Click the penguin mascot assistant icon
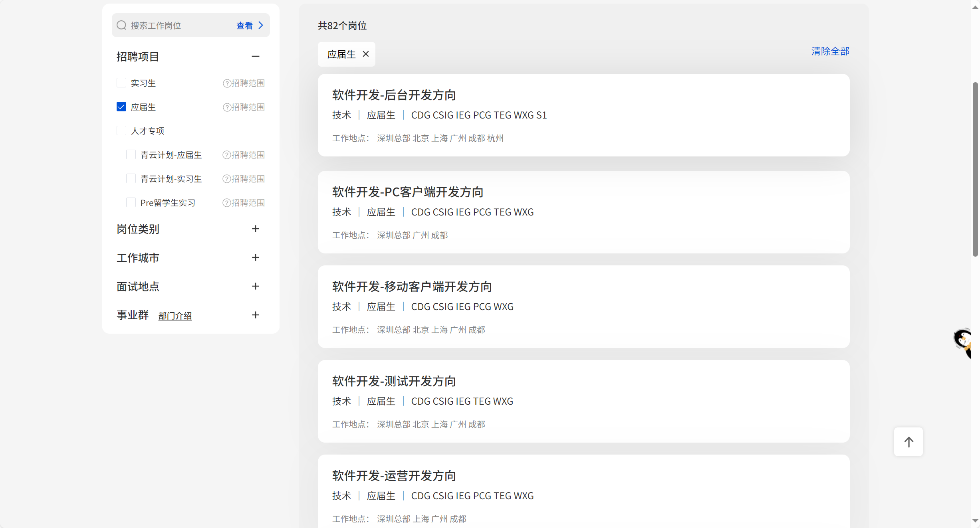 (963, 342)
